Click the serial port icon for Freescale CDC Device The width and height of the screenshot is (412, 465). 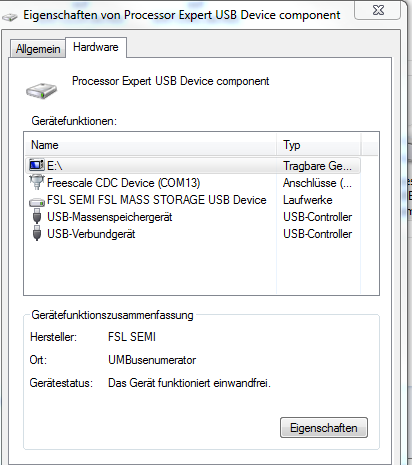click(x=37, y=182)
